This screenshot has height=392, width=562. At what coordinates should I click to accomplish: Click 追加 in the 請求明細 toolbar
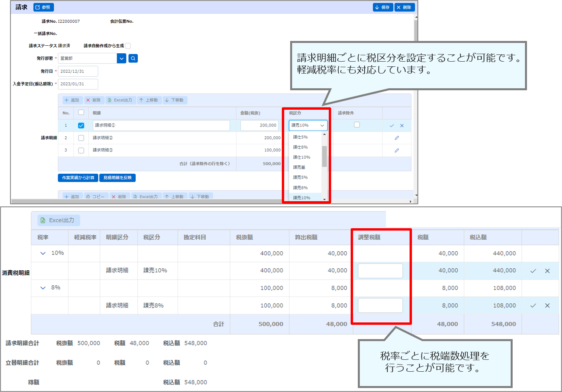pos(72,100)
